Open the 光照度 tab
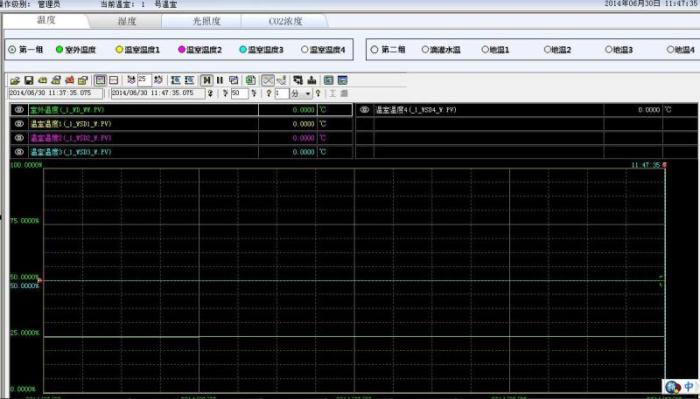This screenshot has width=700, height=399. click(x=206, y=21)
